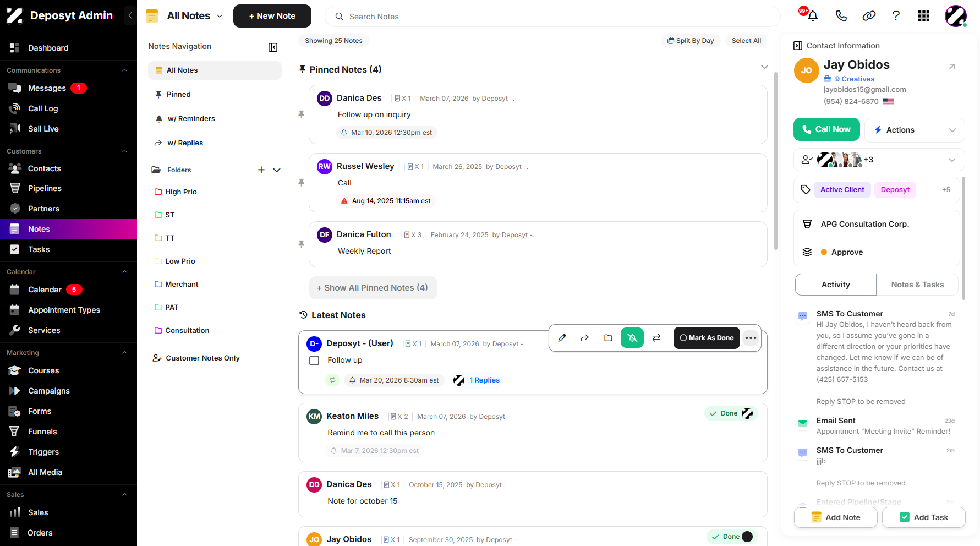Click the swap arrows icon on note toolbar
980x546 pixels.
pyautogui.click(x=656, y=338)
